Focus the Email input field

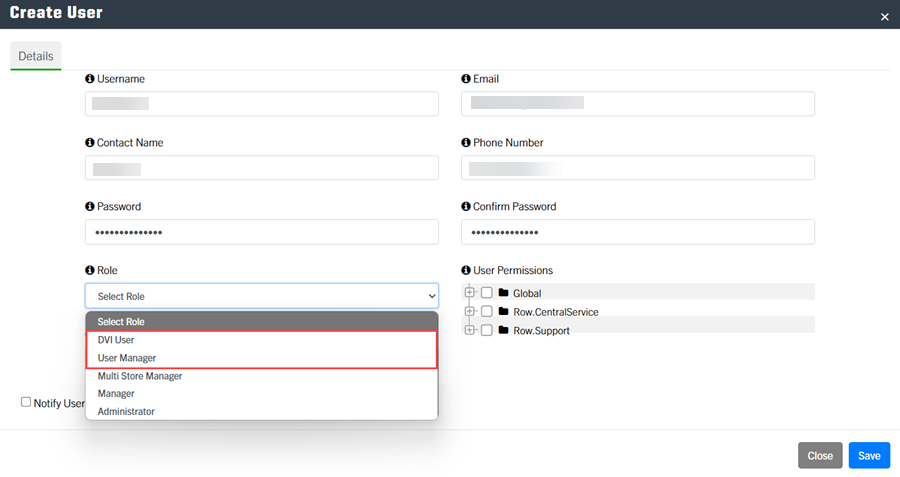638,104
